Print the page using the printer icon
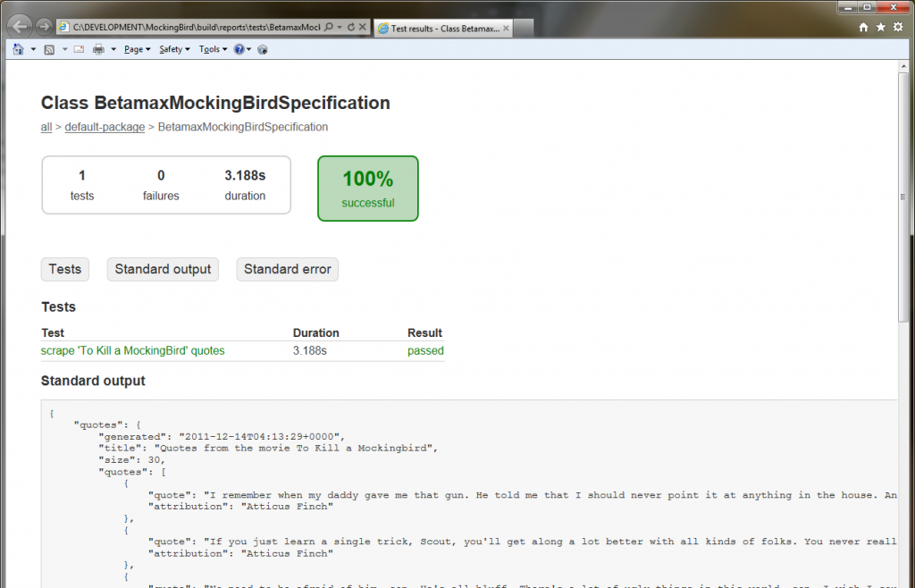 point(98,49)
